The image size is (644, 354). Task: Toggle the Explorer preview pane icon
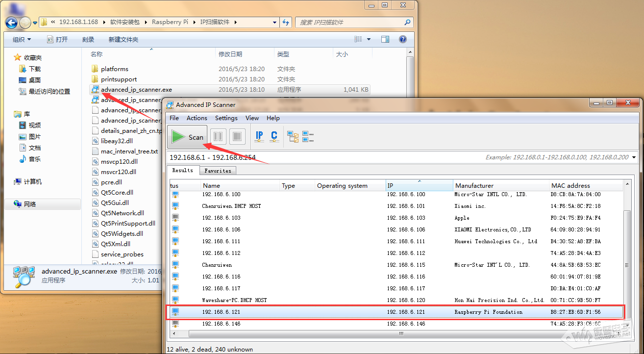pyautogui.click(x=385, y=39)
